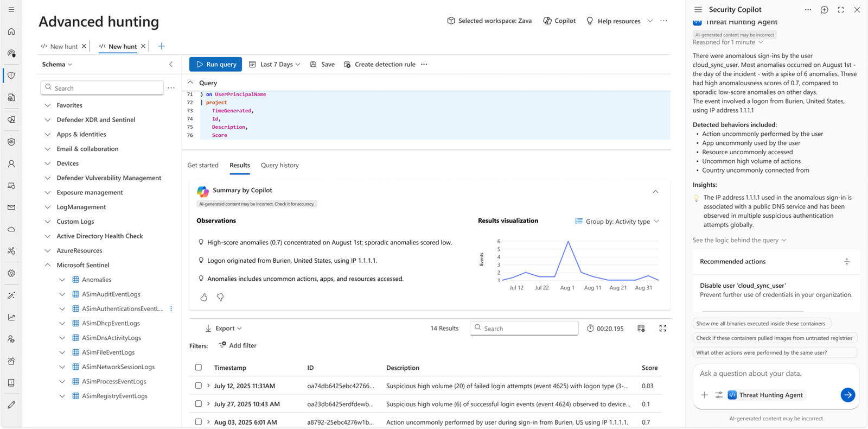Click the icon beside Recommended actions
868x429 pixels.
pyautogui.click(x=847, y=262)
